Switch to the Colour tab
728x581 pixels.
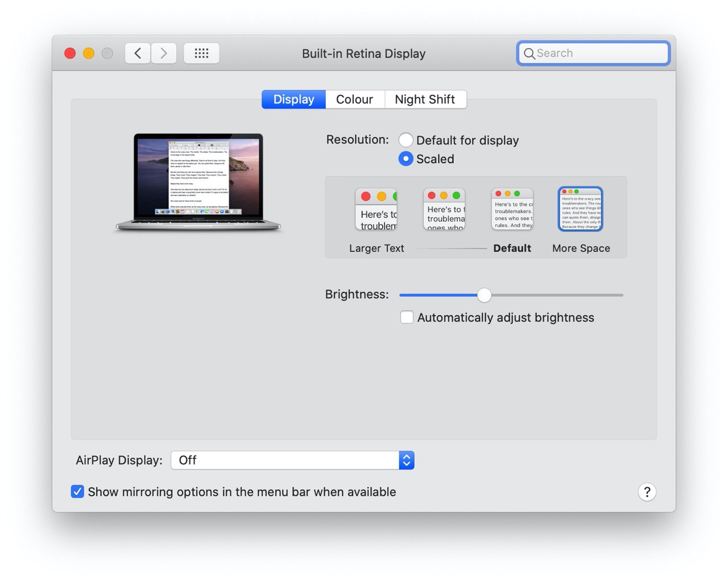355,99
